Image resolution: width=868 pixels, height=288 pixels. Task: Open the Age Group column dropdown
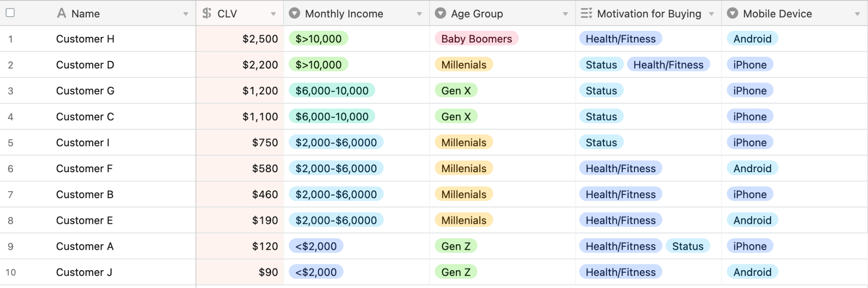[564, 13]
